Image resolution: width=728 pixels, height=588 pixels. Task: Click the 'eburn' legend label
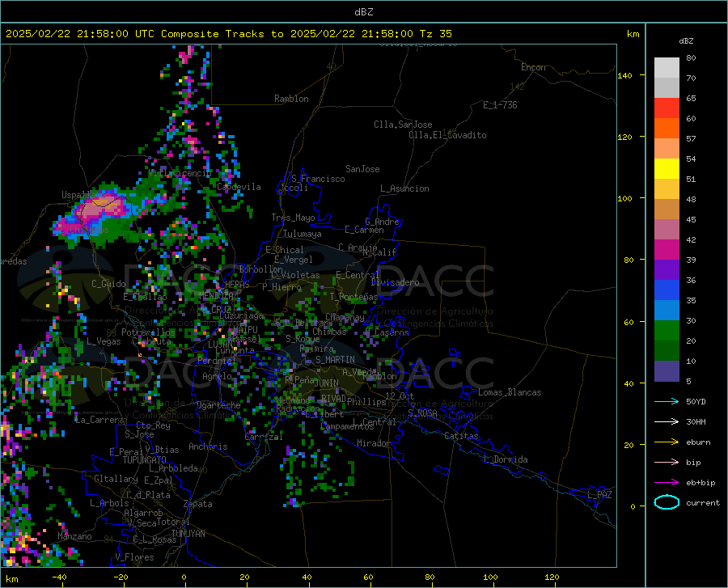(x=698, y=442)
